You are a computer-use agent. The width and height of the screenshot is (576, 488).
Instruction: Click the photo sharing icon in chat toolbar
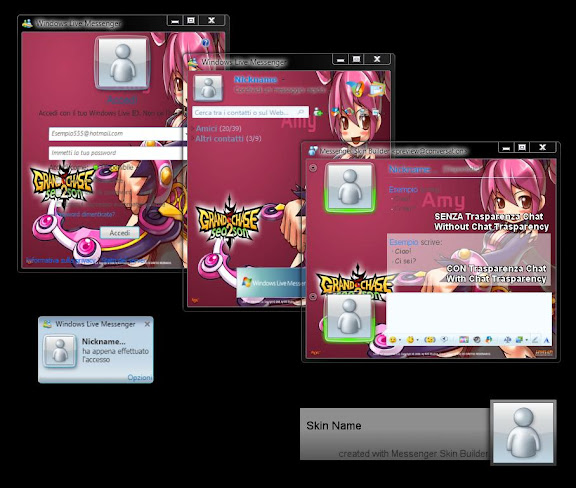[464, 340]
